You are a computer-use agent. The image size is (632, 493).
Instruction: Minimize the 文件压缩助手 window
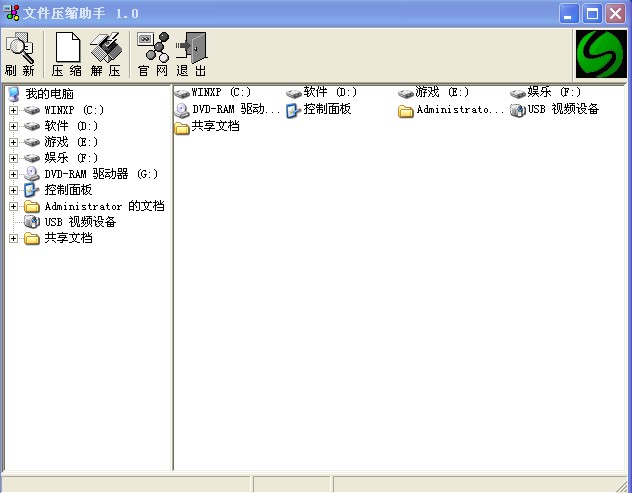pos(569,14)
